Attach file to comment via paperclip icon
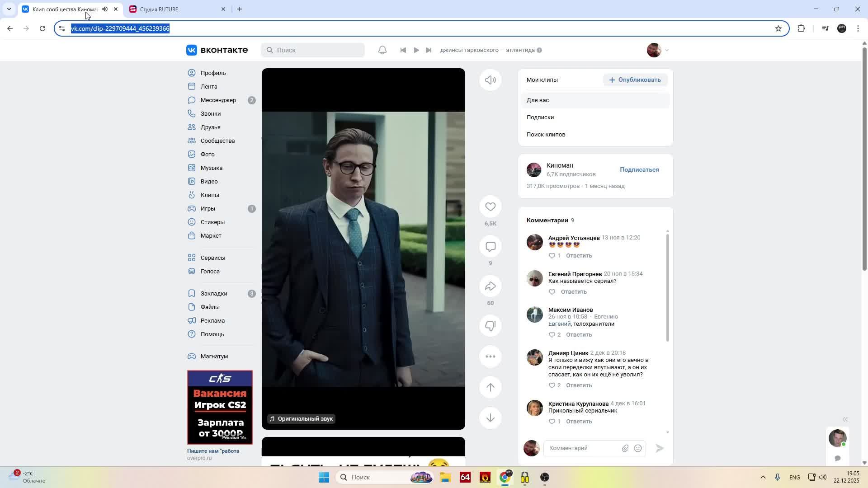The height and width of the screenshot is (488, 868). 625,448
